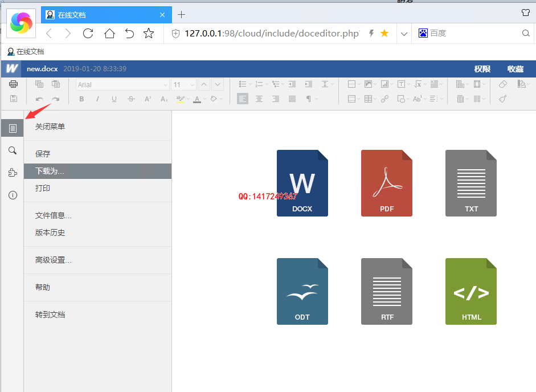The width and height of the screenshot is (536, 392).
Task: Click the 保存 menu item
Action: (43, 154)
